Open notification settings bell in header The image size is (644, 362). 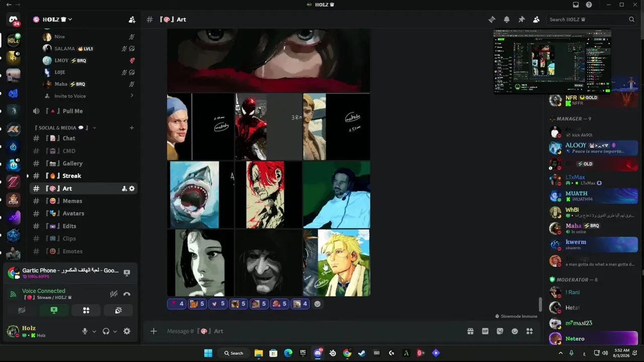coord(507,20)
